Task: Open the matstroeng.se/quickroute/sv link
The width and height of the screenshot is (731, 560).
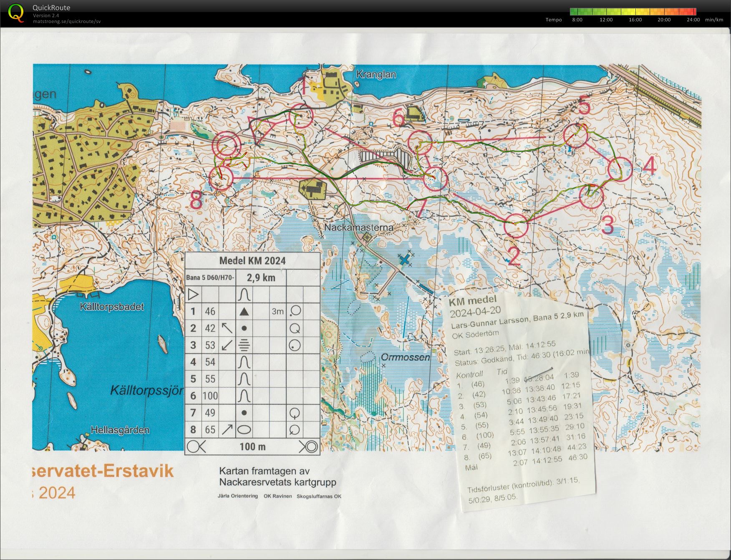Action: tap(67, 22)
